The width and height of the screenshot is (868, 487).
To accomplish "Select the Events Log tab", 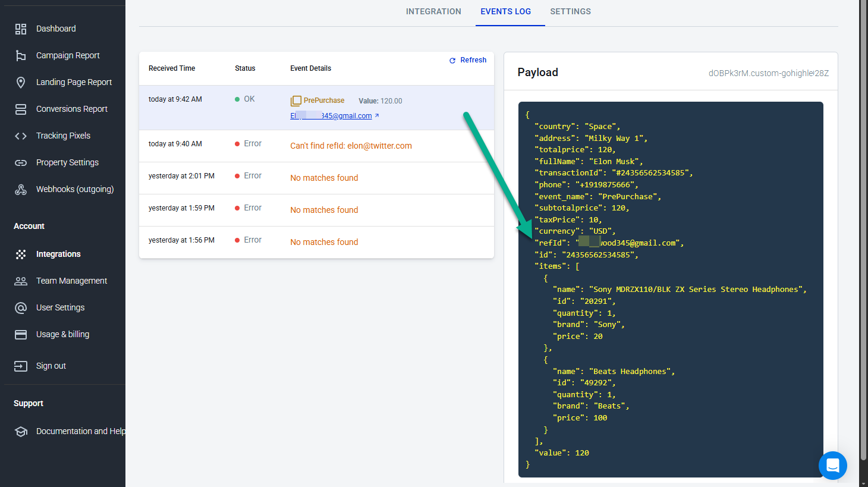I will pyautogui.click(x=506, y=11).
